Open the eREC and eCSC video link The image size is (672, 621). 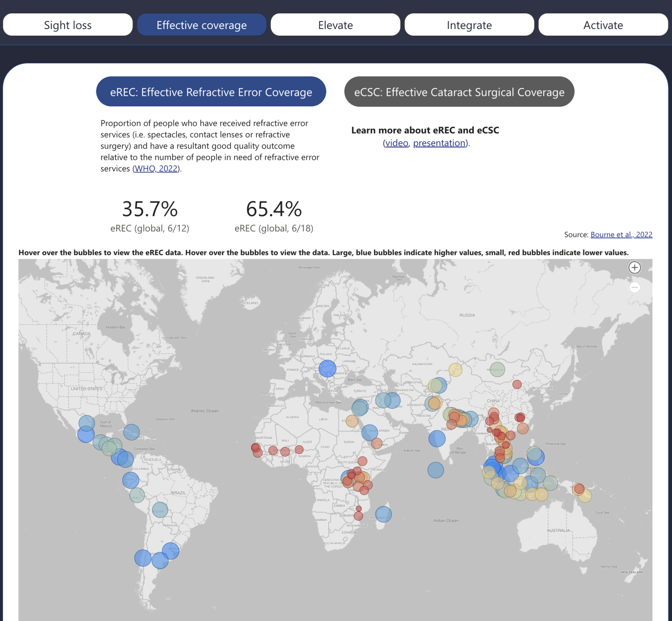pos(397,143)
